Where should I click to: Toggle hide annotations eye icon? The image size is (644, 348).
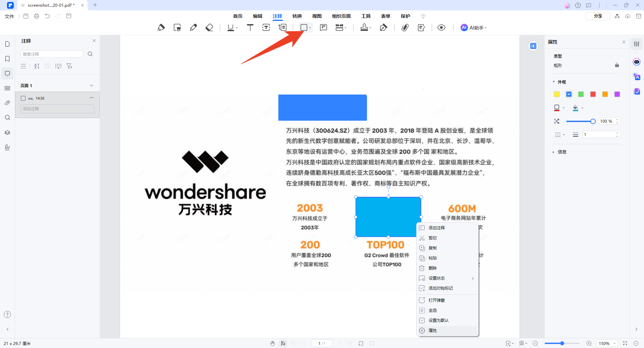click(441, 27)
